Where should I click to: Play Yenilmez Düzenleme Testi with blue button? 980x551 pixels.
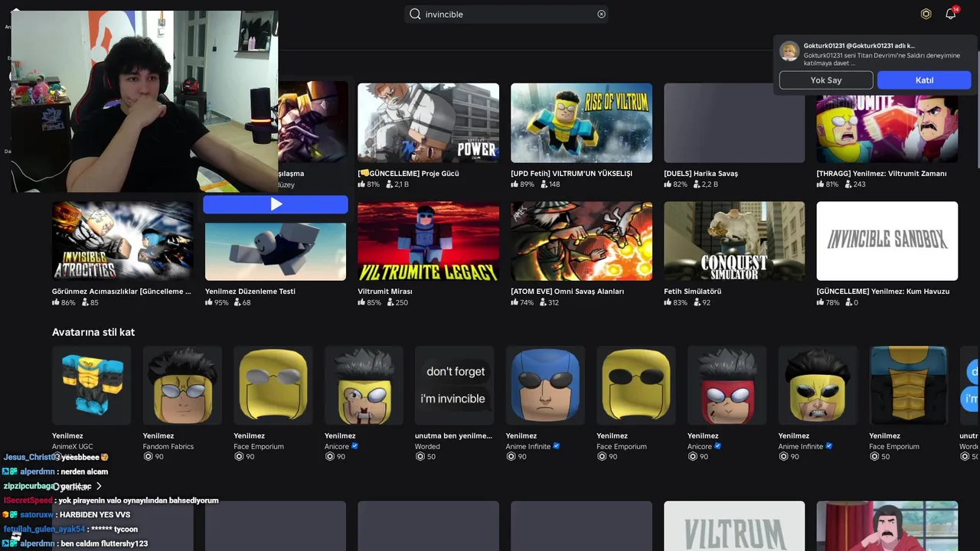[276, 204]
